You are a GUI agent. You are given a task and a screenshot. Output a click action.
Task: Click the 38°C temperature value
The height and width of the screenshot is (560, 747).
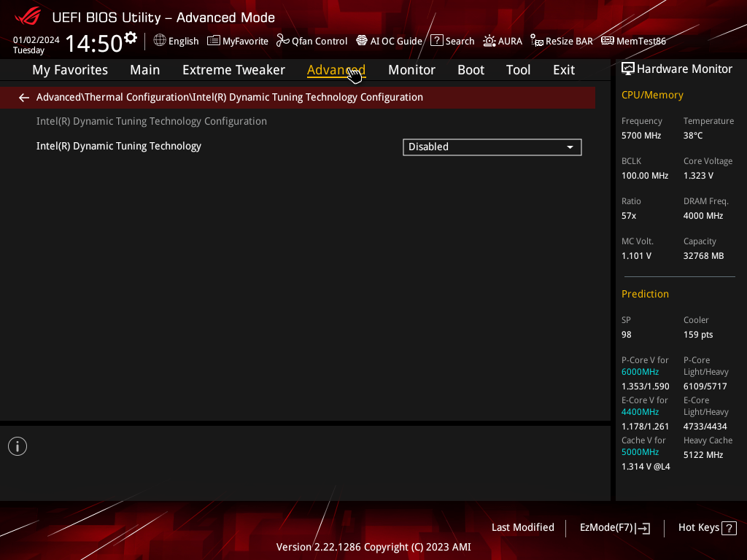pyautogui.click(x=693, y=136)
